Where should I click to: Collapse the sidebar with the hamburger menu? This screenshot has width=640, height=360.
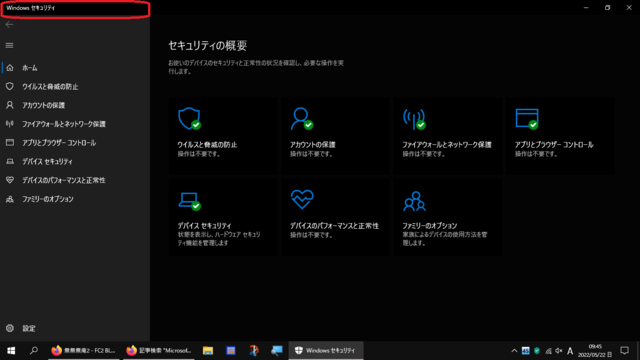click(x=9, y=45)
